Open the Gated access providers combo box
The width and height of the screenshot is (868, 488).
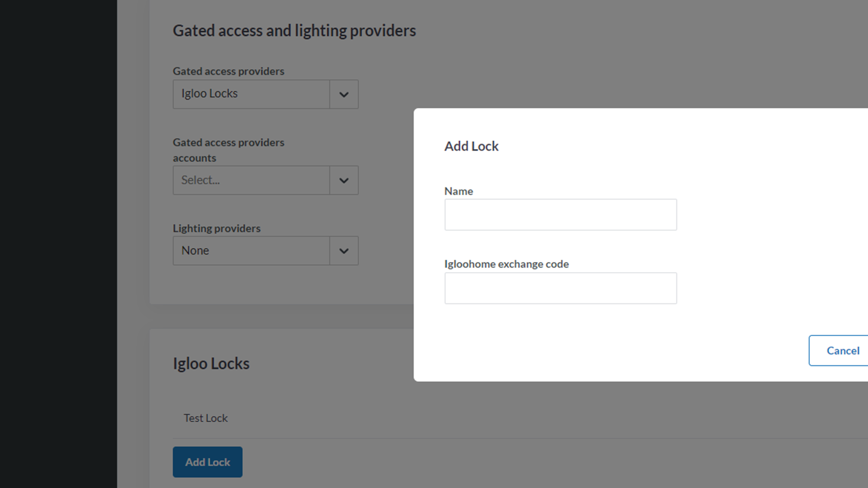(x=251, y=94)
